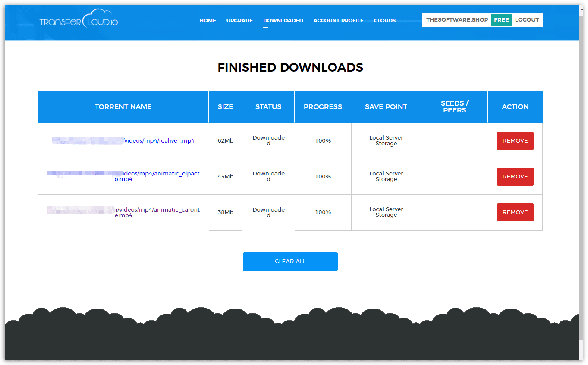Click Local Server Storage in the 38Mb row
The height and width of the screenshot is (365, 588).
[x=386, y=212]
